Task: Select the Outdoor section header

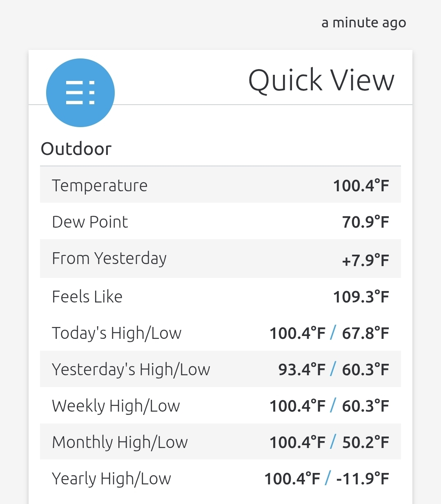Action: point(76,149)
